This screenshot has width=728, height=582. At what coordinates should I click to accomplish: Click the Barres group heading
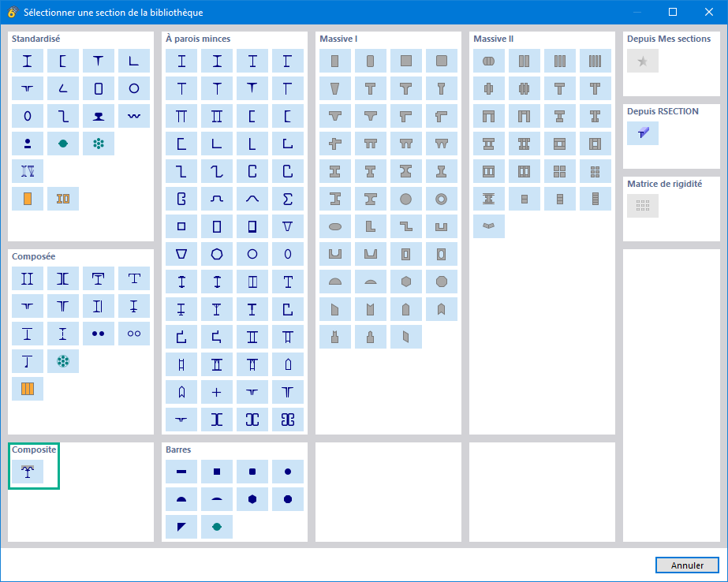(x=178, y=450)
